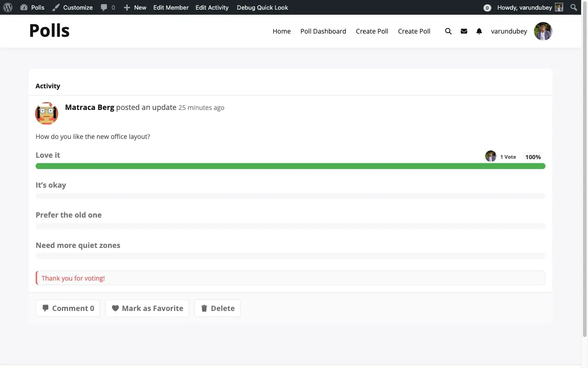
Task: Open messages envelope icon
Action: point(464,31)
